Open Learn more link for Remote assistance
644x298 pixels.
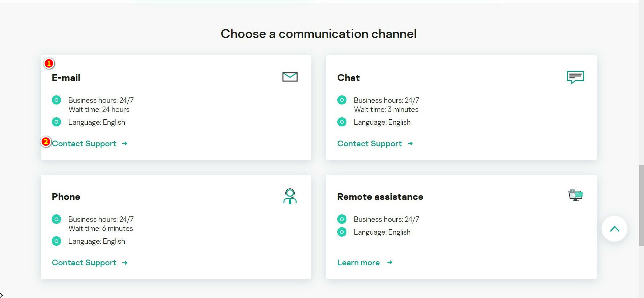coord(358,263)
